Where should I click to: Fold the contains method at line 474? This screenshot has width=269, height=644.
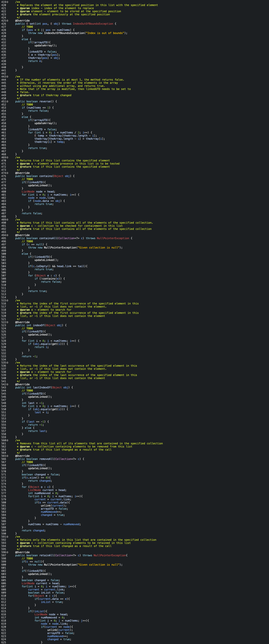tap(7, 173)
